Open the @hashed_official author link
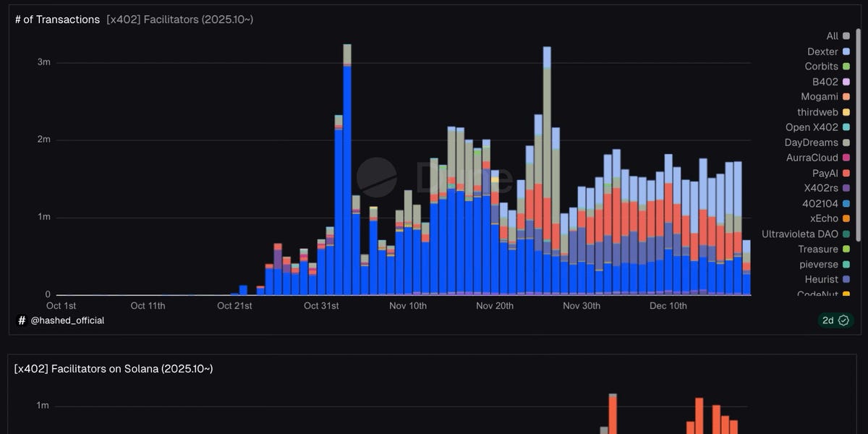 [67, 320]
